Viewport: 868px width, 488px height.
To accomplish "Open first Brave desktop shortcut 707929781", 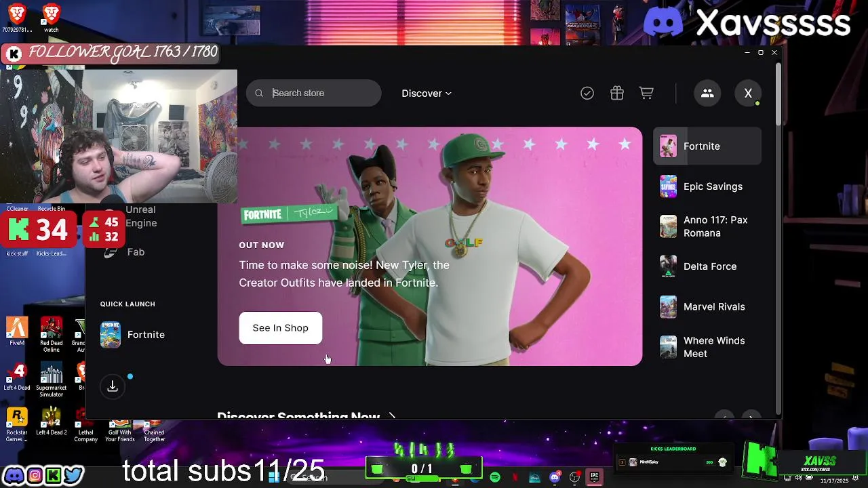I will (17, 18).
